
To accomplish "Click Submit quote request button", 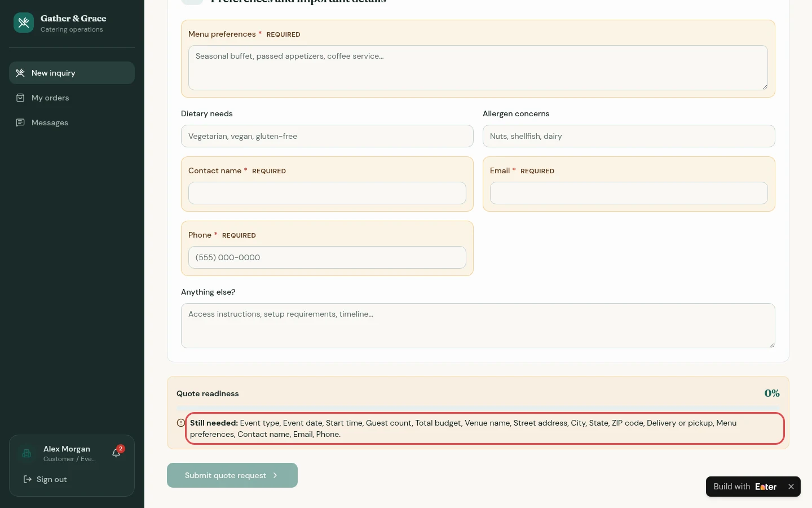I will pyautogui.click(x=232, y=475).
